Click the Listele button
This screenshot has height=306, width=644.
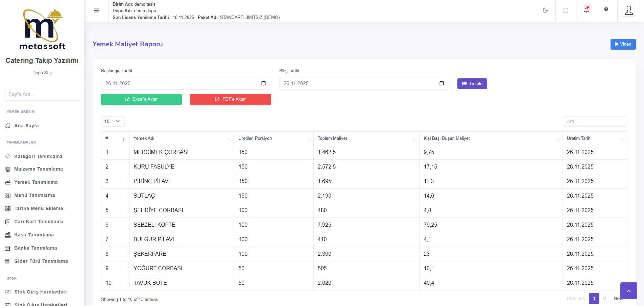pos(472,84)
